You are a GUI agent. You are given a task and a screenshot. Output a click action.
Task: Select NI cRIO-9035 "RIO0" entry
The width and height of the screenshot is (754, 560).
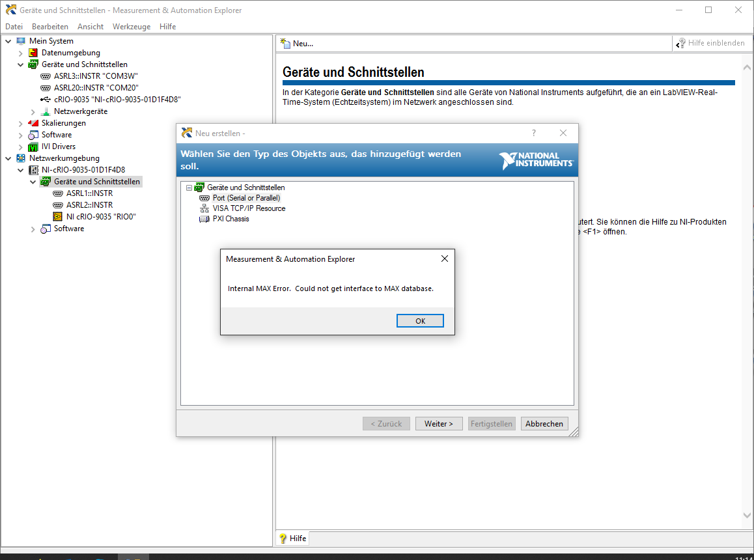point(101,217)
